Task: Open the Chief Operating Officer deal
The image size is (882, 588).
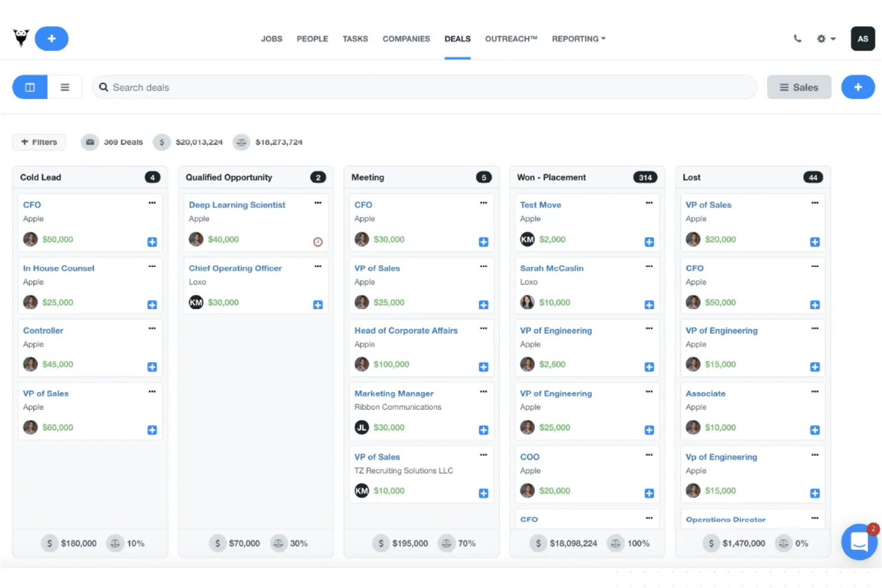Action: (235, 269)
